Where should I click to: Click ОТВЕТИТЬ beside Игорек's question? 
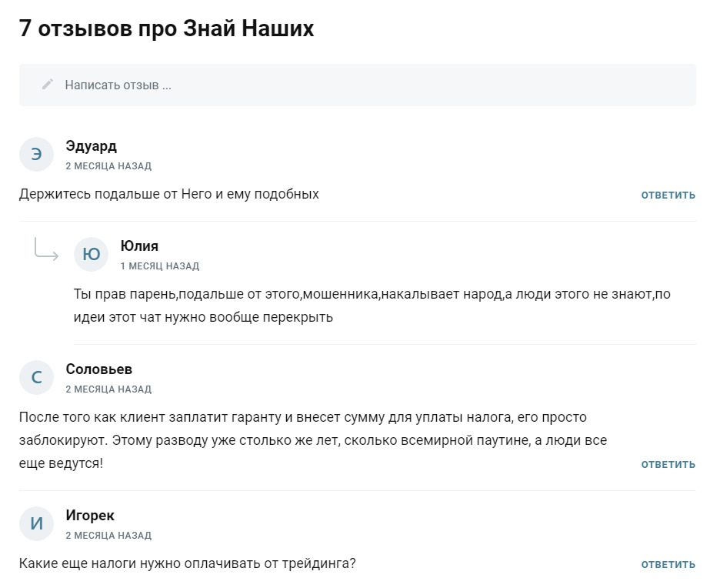(x=666, y=563)
